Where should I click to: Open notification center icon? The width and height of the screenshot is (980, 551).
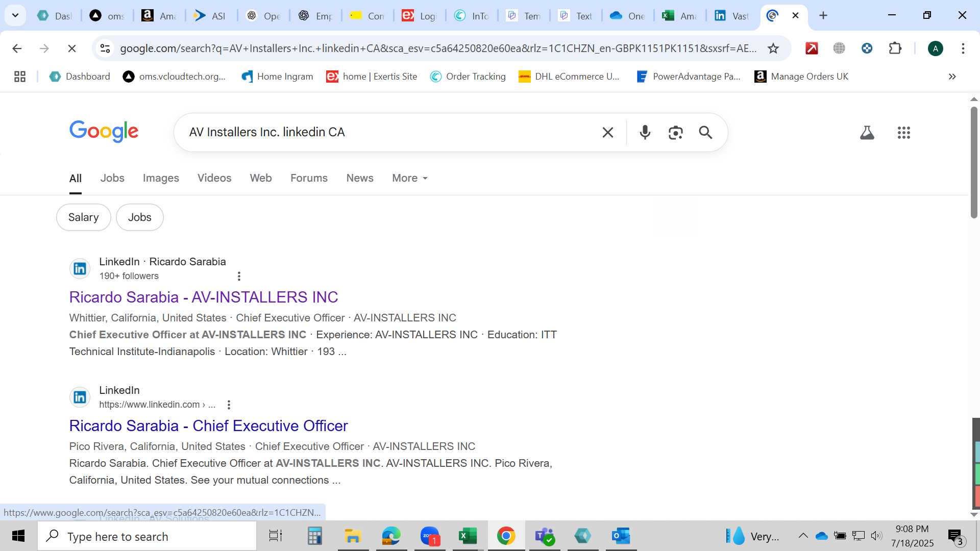click(955, 536)
